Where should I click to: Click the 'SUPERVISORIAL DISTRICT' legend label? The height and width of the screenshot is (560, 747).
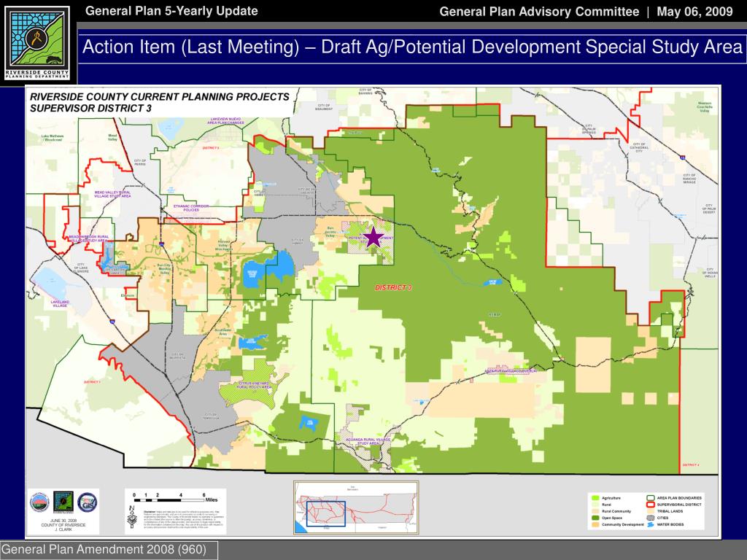679,505
